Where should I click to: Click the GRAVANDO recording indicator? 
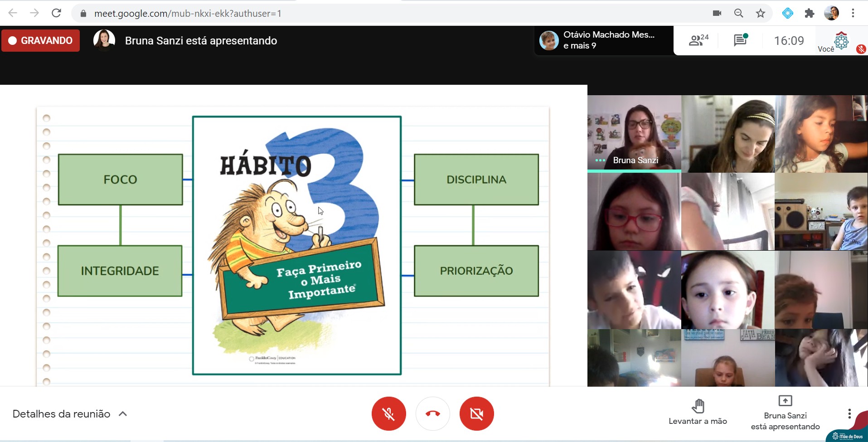click(41, 40)
